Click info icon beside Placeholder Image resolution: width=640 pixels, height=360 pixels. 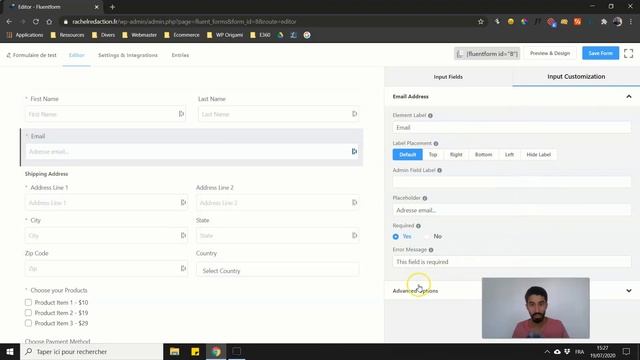click(425, 198)
